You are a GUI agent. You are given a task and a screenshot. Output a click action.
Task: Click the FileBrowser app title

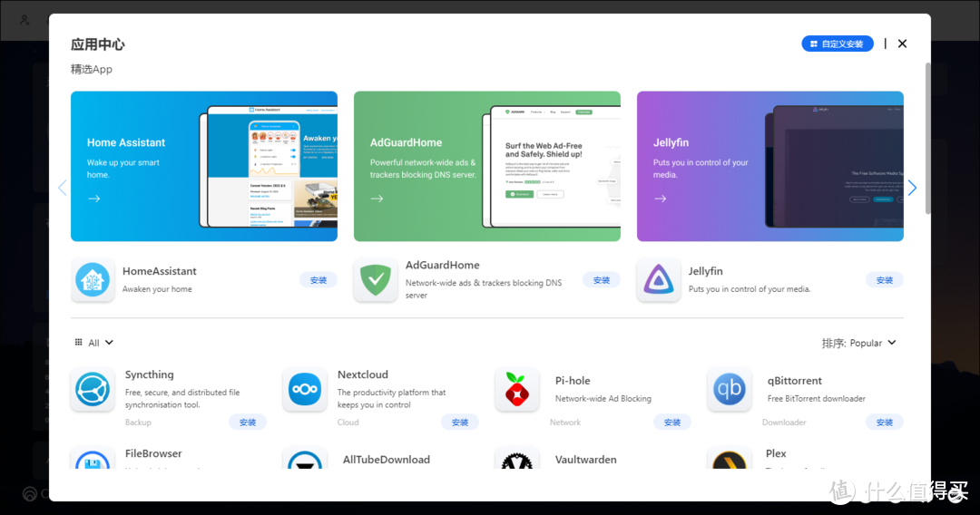coord(153,454)
